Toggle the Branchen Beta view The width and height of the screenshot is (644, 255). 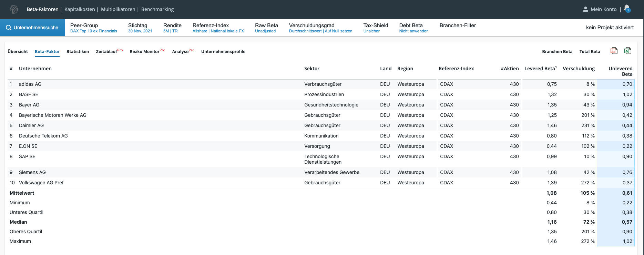[557, 52]
